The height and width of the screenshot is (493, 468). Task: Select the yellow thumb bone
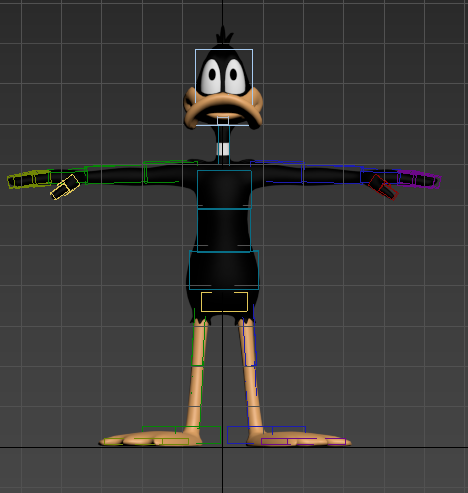pyautogui.click(x=65, y=187)
